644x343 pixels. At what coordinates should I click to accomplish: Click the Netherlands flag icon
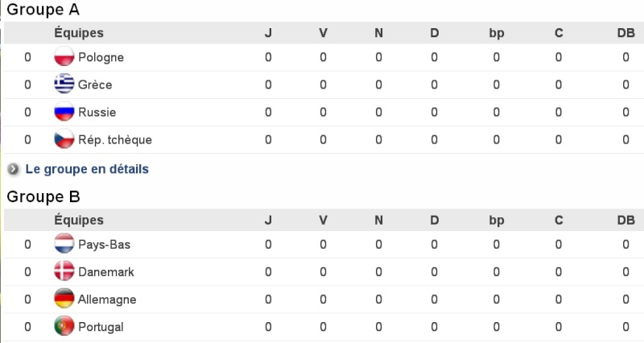point(64,244)
